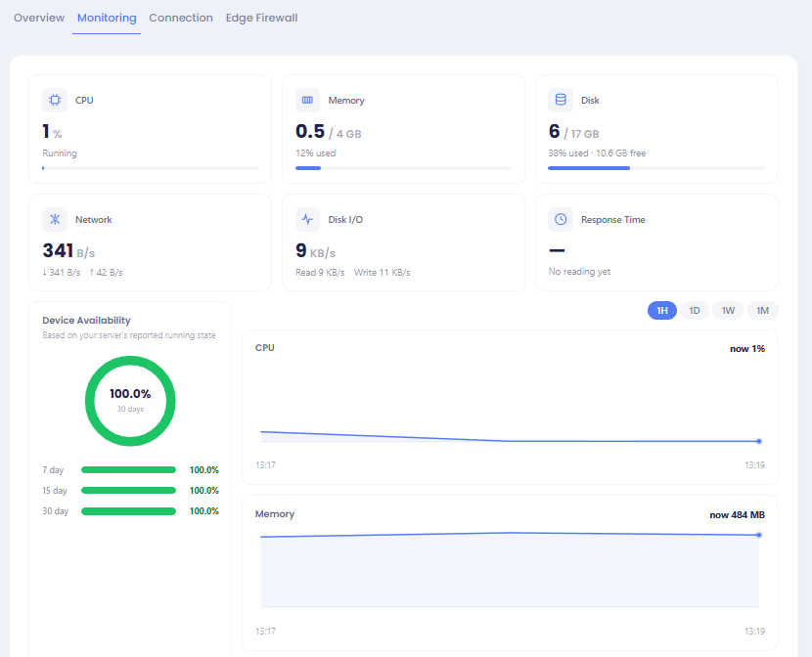The height and width of the screenshot is (657, 812).
Task: Click the CPU usage progress bar
Action: [151, 168]
